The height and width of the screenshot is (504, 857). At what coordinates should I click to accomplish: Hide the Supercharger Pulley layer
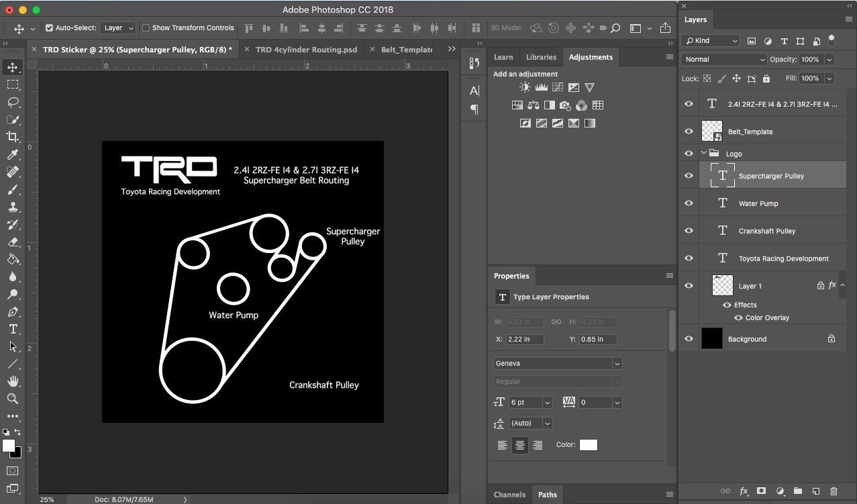tap(689, 176)
